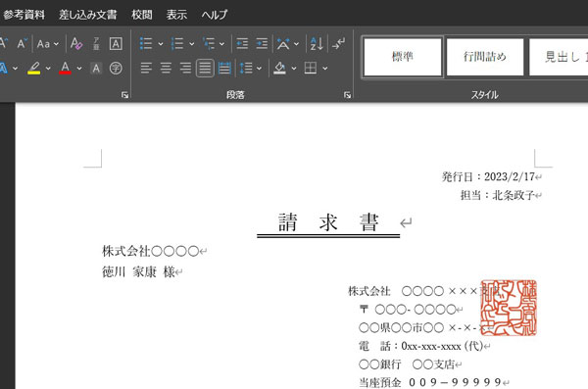588x389 pixels.
Task: Toggle character shading A icon
Action: click(96, 69)
